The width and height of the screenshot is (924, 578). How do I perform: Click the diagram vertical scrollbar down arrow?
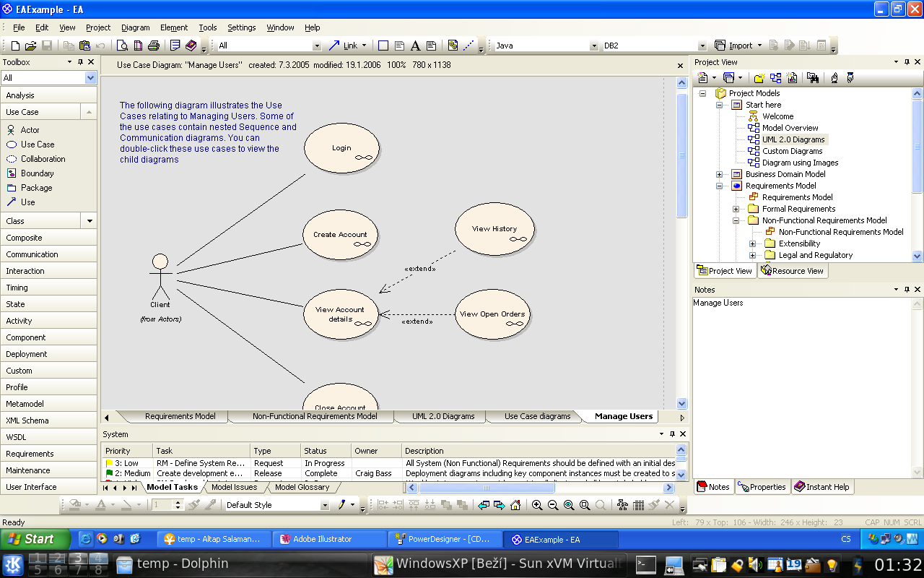(681, 404)
